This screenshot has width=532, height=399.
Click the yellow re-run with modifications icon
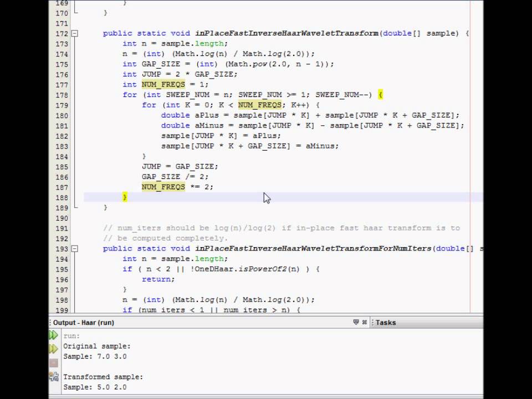tap(53, 349)
